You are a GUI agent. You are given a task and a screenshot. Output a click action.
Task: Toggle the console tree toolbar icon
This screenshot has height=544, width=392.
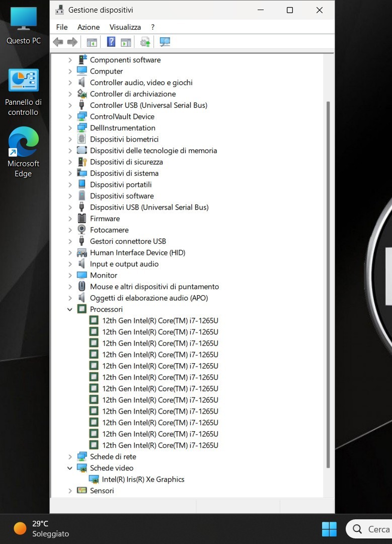click(x=92, y=42)
